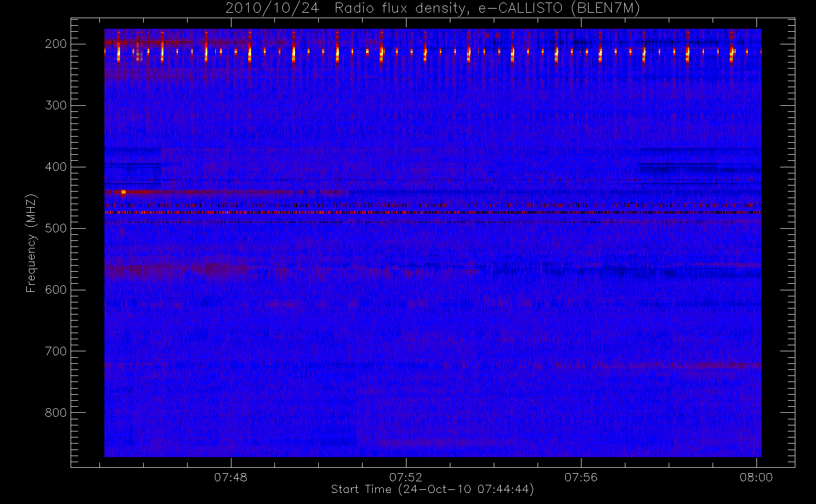This screenshot has width=816, height=504.
Task: Click the 07:56 time tick label
Action: tap(581, 477)
